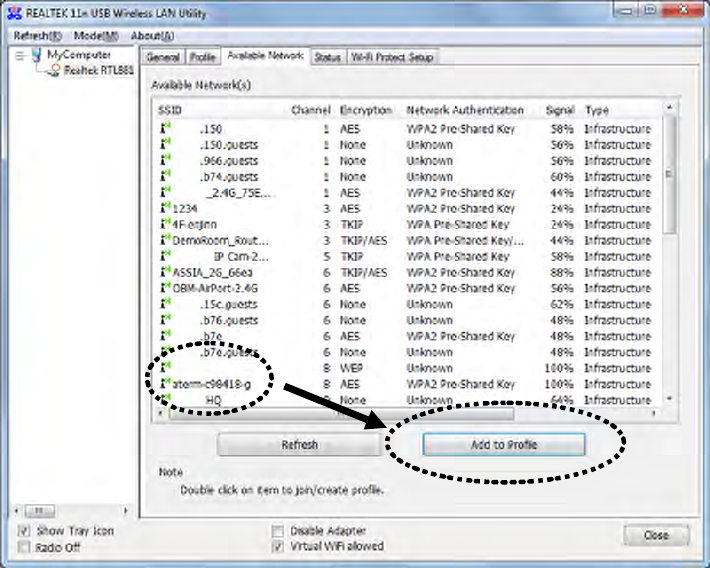The height and width of the screenshot is (568, 710).
Task: Sort networks by the Signal column header
Action: [560, 110]
